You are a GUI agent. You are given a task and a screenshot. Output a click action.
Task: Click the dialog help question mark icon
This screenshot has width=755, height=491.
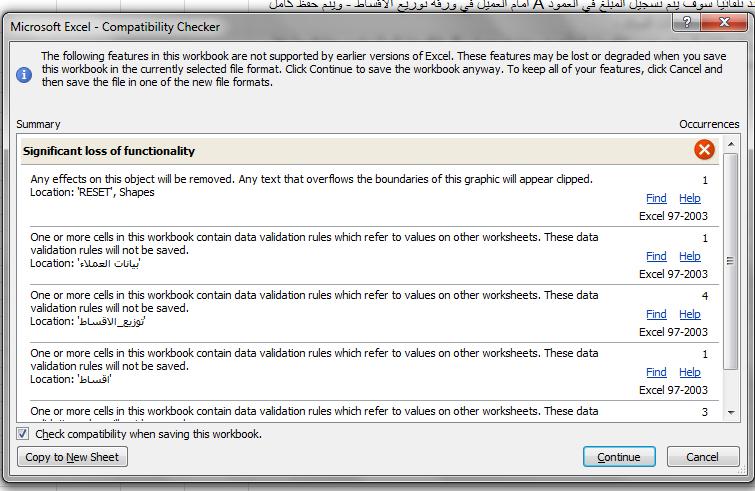687,22
